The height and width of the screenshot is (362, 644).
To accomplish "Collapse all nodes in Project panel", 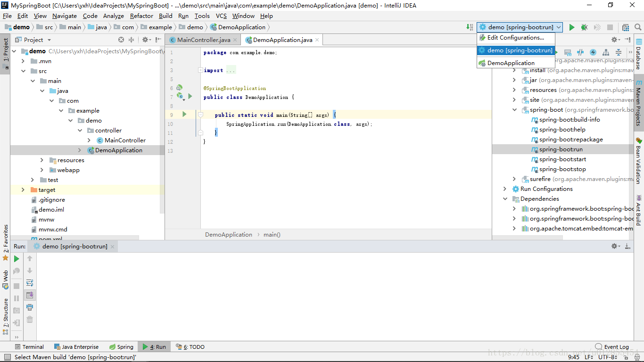I will [x=132, y=40].
